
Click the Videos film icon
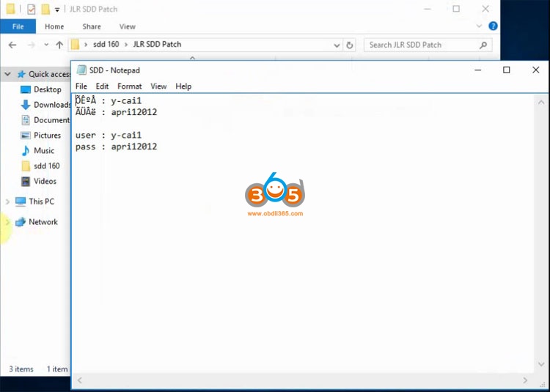coord(25,181)
